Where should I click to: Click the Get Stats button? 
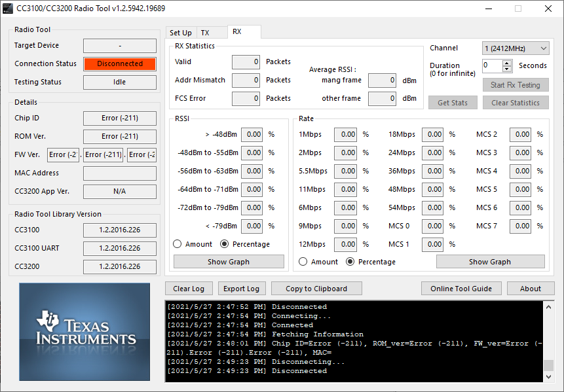click(453, 103)
